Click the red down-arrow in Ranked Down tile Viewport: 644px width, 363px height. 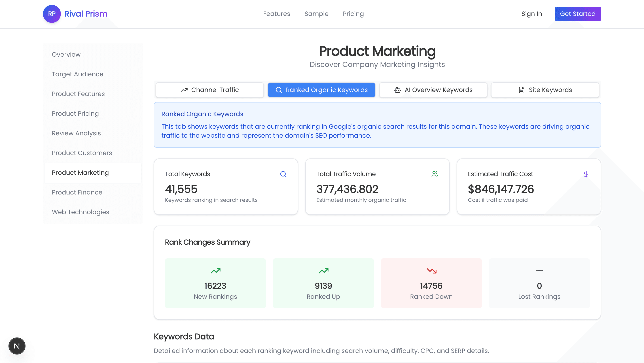pyautogui.click(x=431, y=270)
